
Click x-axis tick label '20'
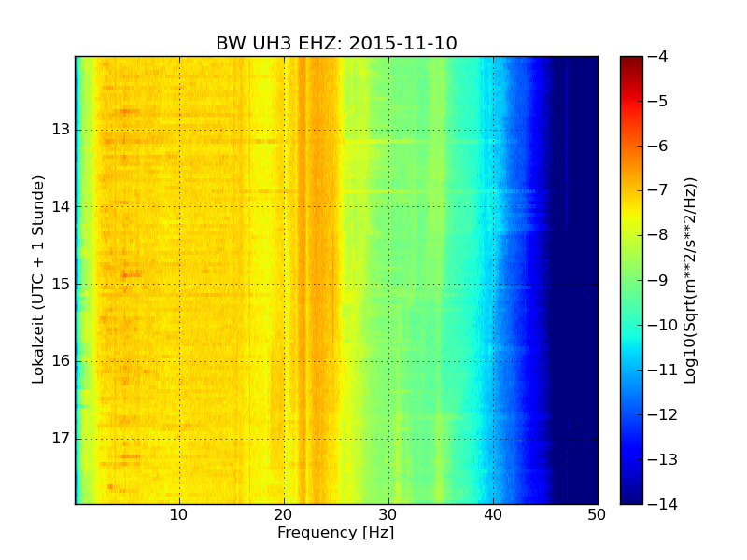284,515
